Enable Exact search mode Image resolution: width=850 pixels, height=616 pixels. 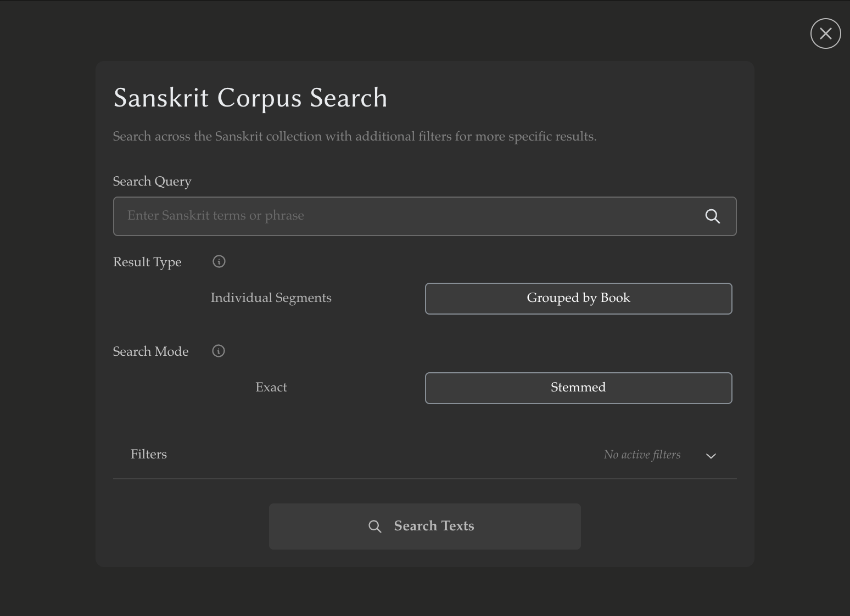pyautogui.click(x=271, y=388)
